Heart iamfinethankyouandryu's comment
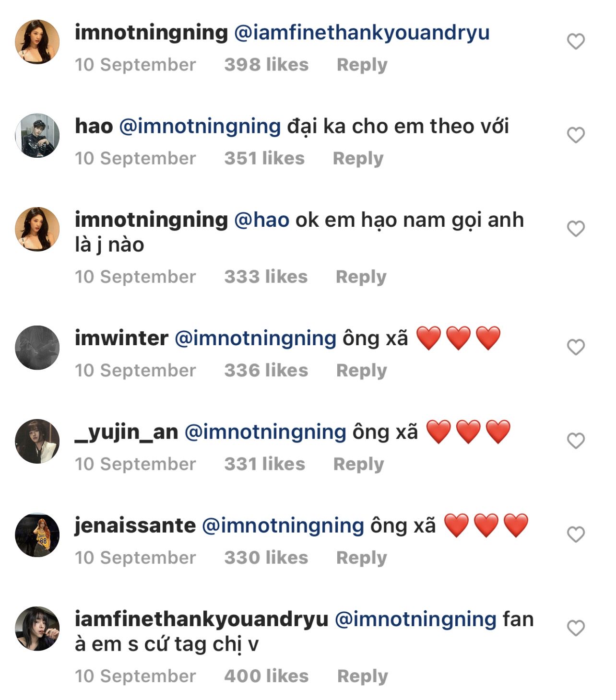This screenshot has width=616, height=700. [x=576, y=628]
